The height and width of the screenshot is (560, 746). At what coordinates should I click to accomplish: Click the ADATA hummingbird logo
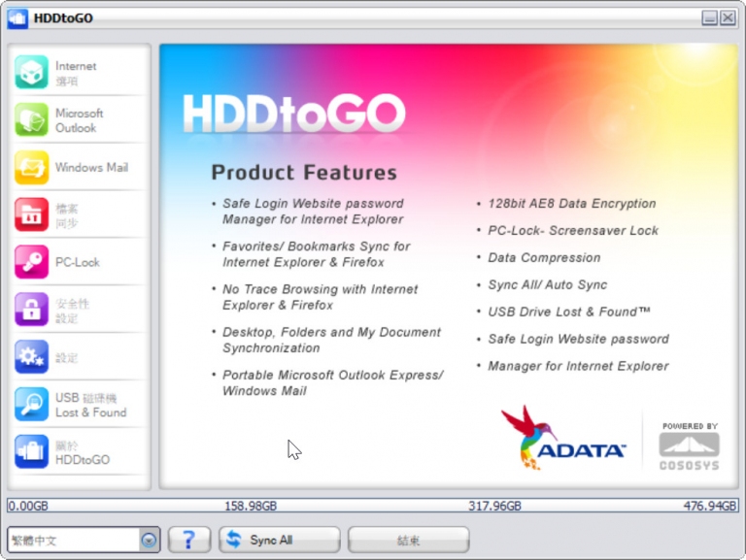(563, 438)
